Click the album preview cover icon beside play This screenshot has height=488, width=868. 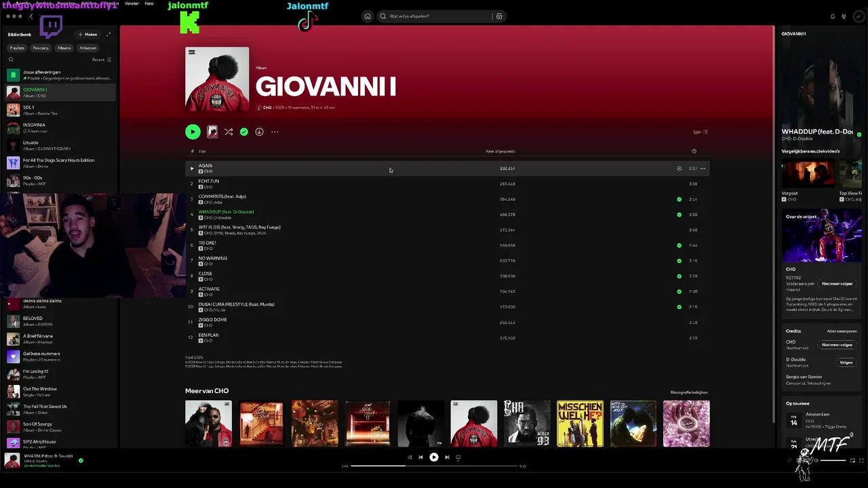coord(212,132)
